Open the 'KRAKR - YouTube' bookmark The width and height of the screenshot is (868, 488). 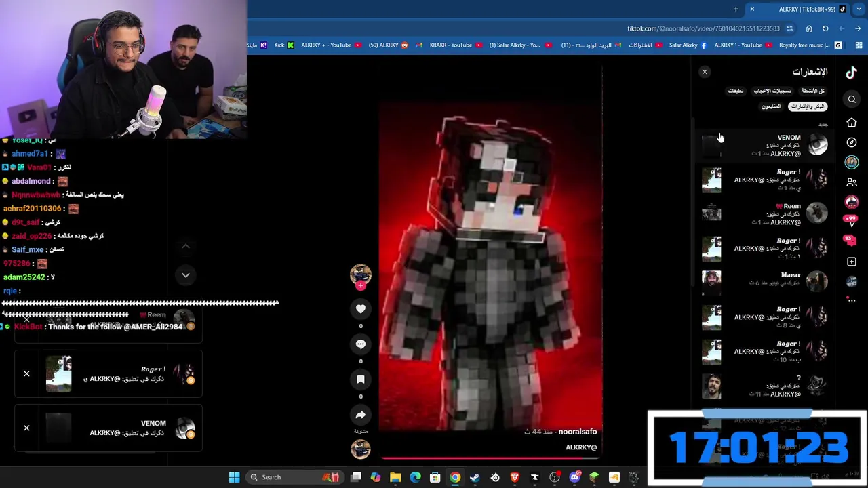click(456, 45)
